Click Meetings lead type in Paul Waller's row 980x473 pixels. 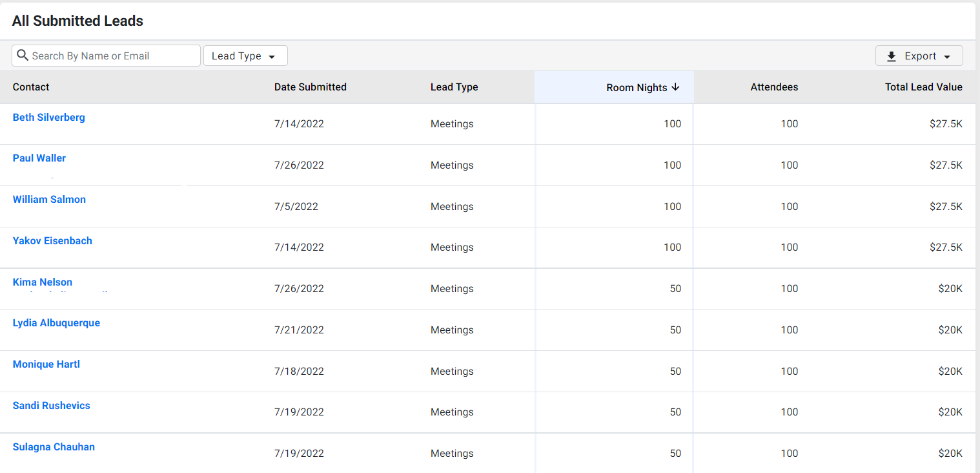tap(452, 165)
